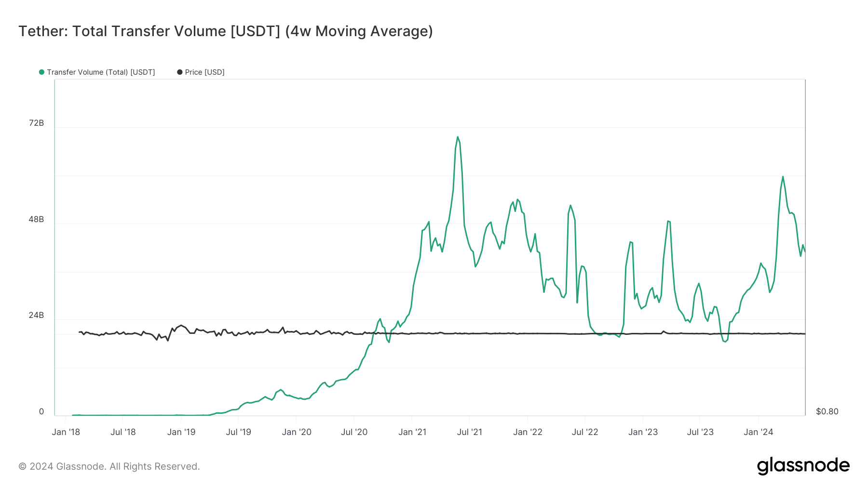Click the Jan '20 x-axis label
The image size is (868, 488).
point(297,432)
